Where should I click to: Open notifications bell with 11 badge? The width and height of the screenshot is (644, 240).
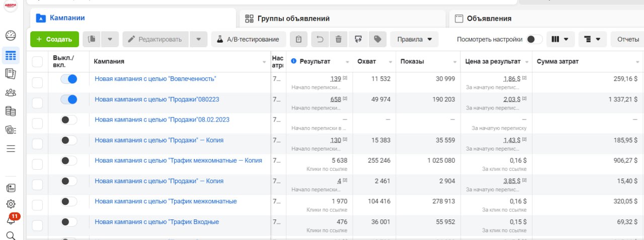click(x=11, y=220)
